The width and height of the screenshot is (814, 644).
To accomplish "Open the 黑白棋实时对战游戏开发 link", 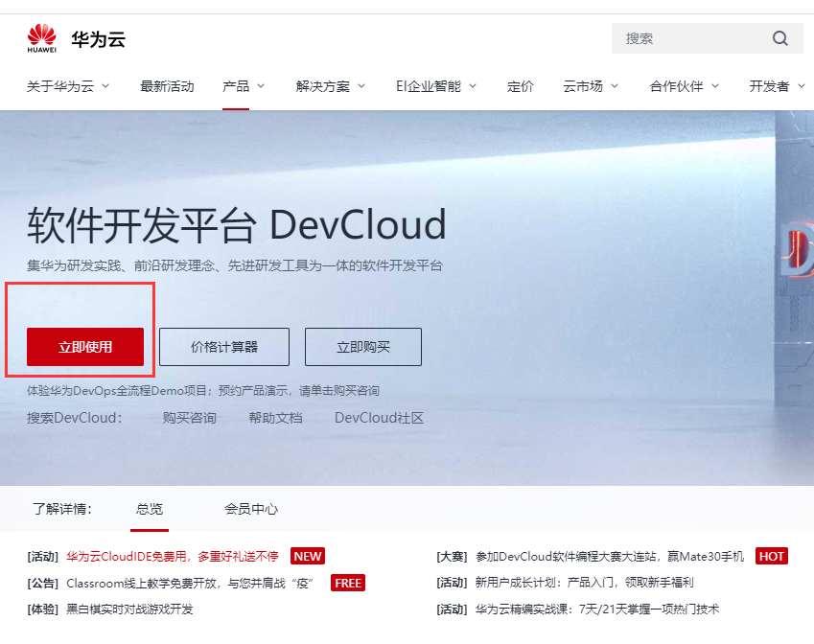I will point(129,609).
